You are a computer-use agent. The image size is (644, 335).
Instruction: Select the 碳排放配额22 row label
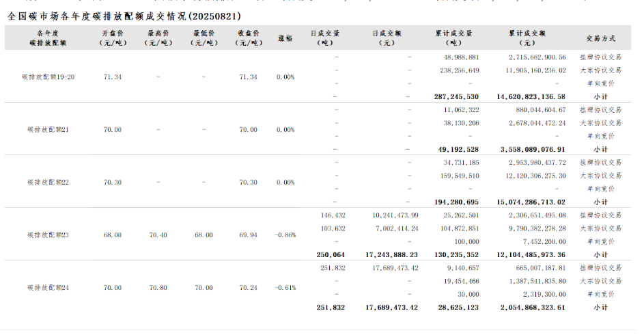click(48, 182)
